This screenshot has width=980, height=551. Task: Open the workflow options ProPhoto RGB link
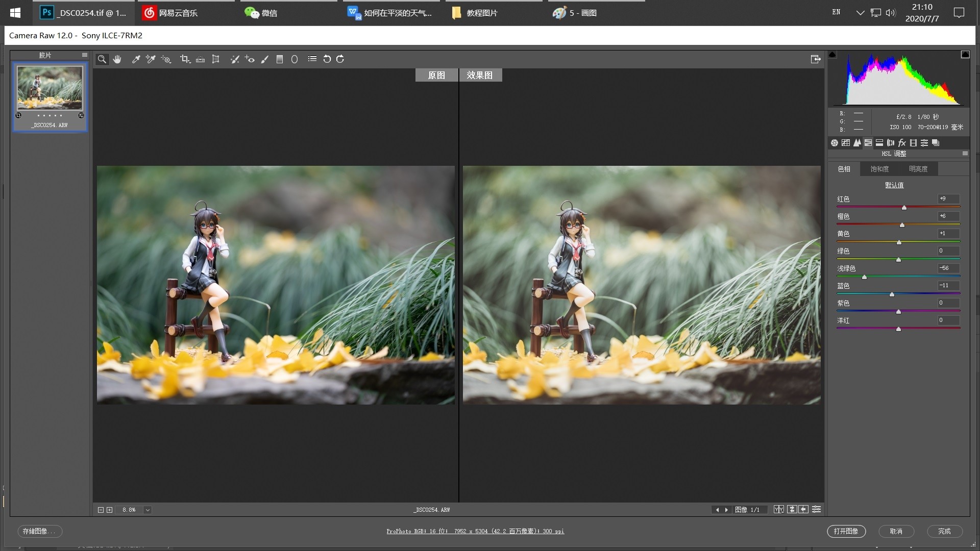click(475, 531)
